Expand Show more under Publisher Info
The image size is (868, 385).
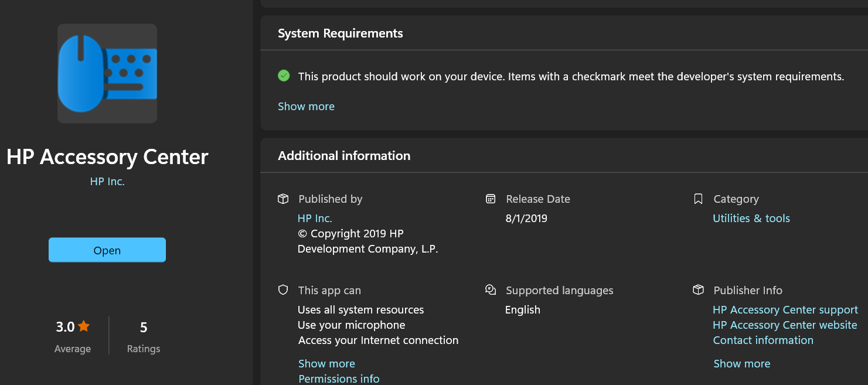tap(741, 363)
